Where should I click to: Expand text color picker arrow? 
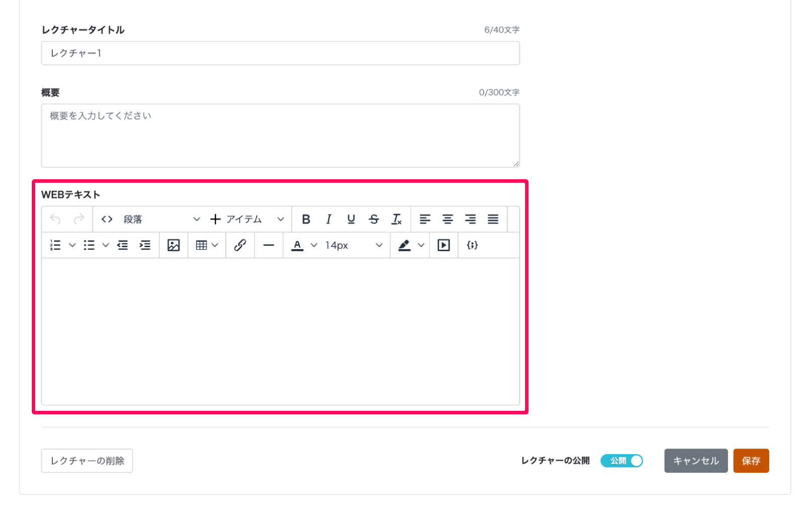[314, 245]
